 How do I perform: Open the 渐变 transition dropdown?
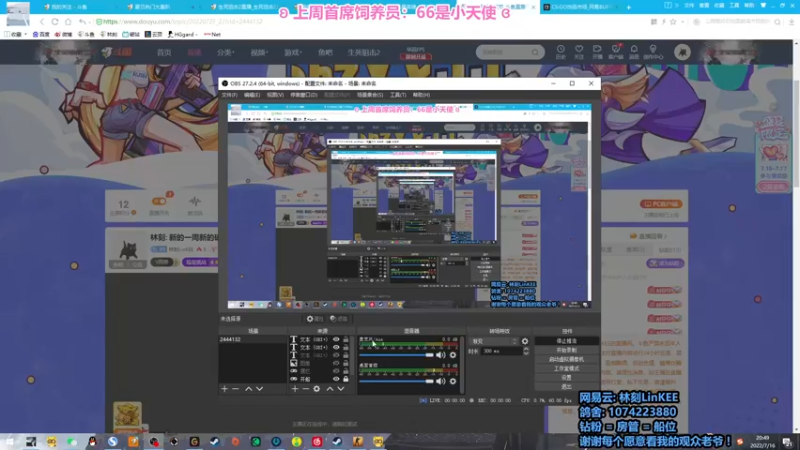[x=494, y=341]
